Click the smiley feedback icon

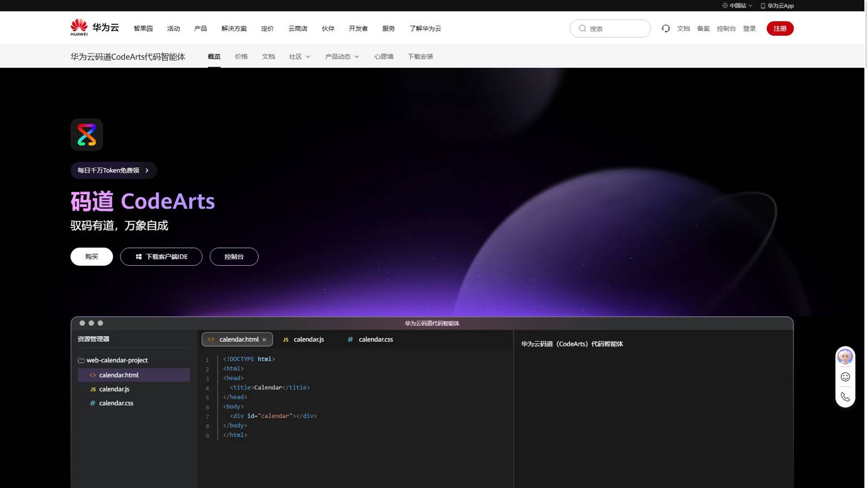(x=845, y=377)
